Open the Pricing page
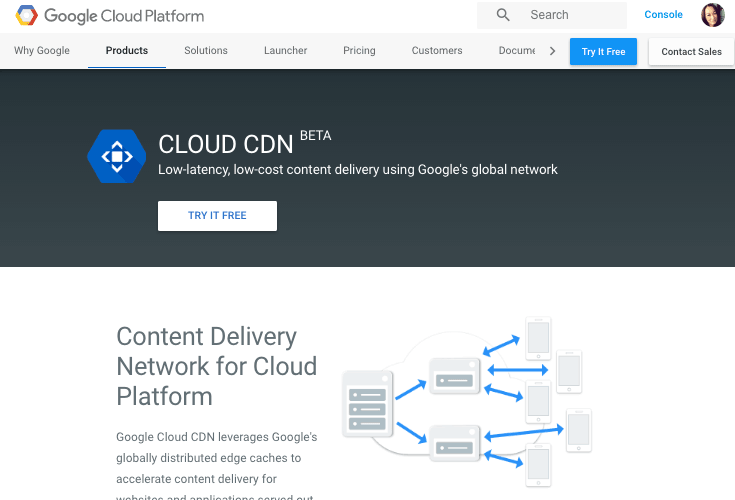 [x=359, y=51]
